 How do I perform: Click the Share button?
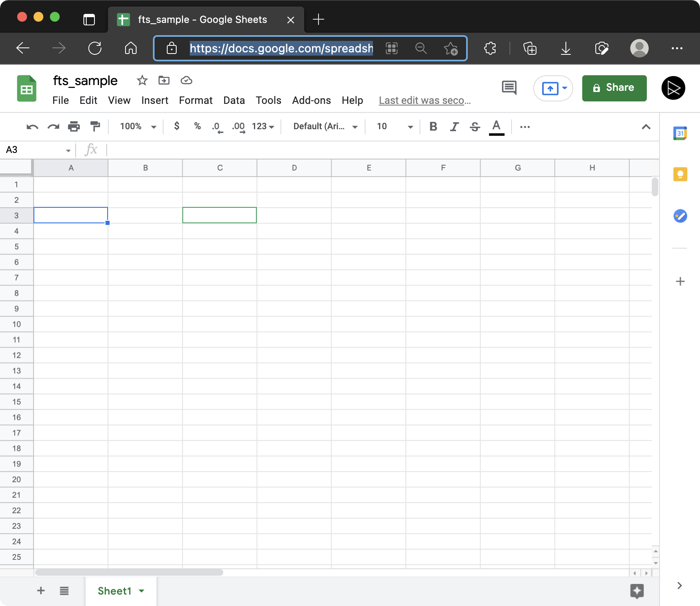click(x=614, y=88)
